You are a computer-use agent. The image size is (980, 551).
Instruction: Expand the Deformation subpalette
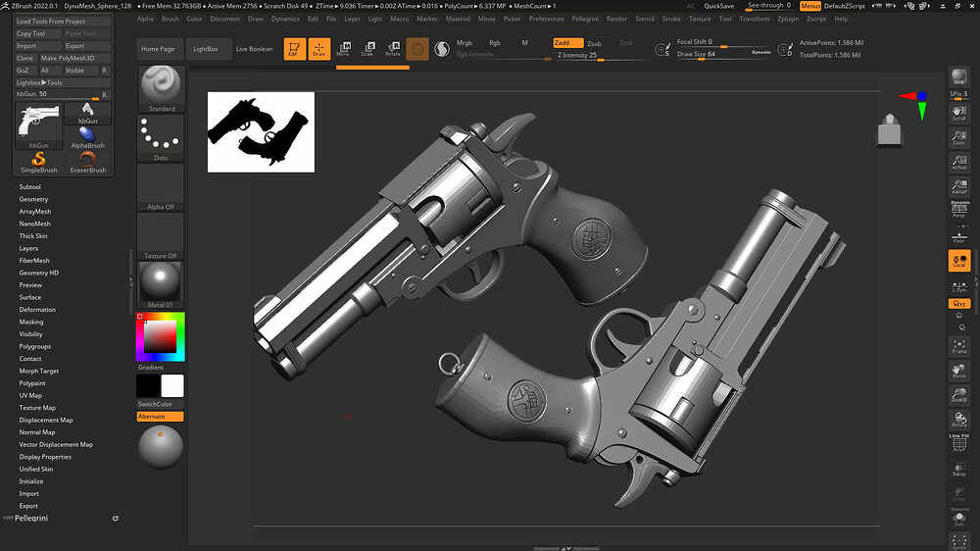point(37,310)
